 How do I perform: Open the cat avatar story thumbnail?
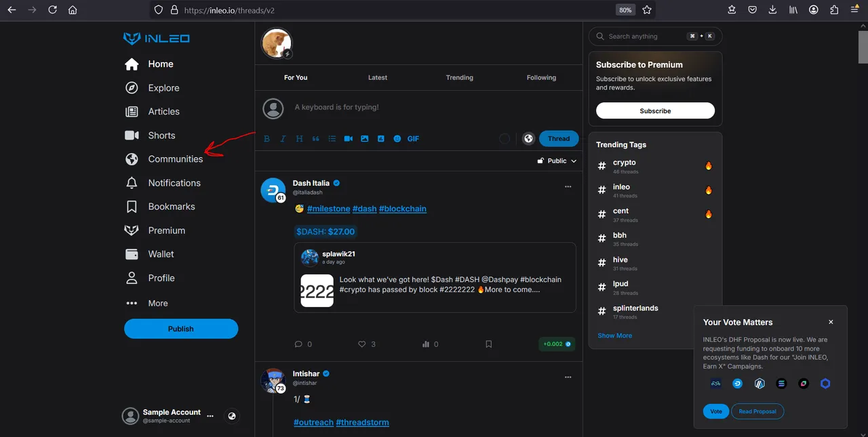coord(277,44)
